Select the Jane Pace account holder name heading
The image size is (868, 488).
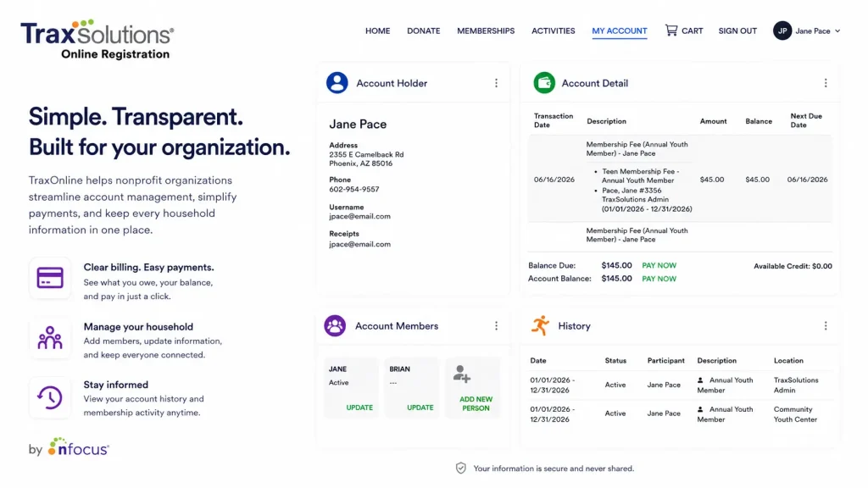point(358,124)
